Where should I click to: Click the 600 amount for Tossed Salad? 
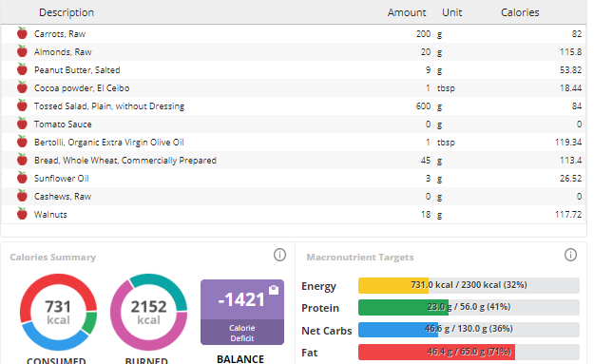[423, 106]
